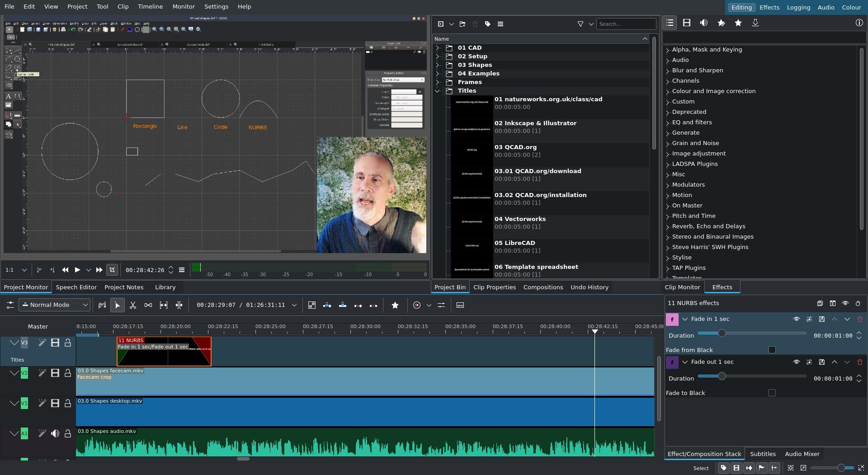This screenshot has width=868, height=475.
Task: Open the Timeline menu
Action: [x=150, y=7]
